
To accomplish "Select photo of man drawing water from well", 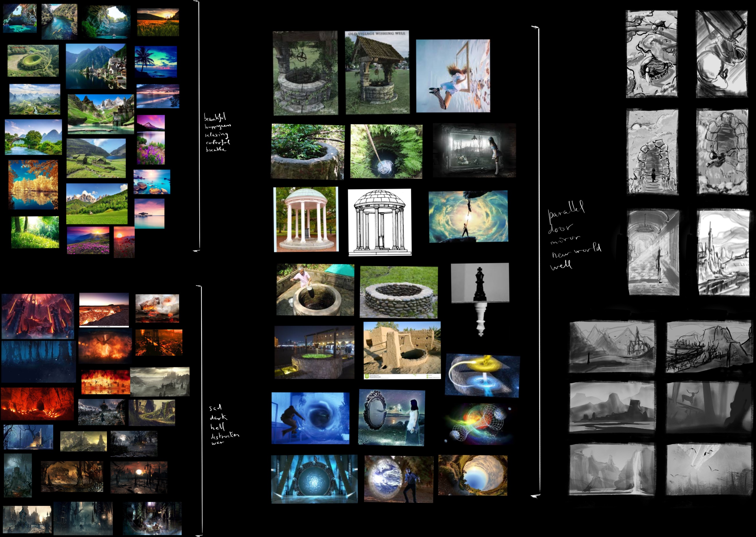I will pos(315,290).
